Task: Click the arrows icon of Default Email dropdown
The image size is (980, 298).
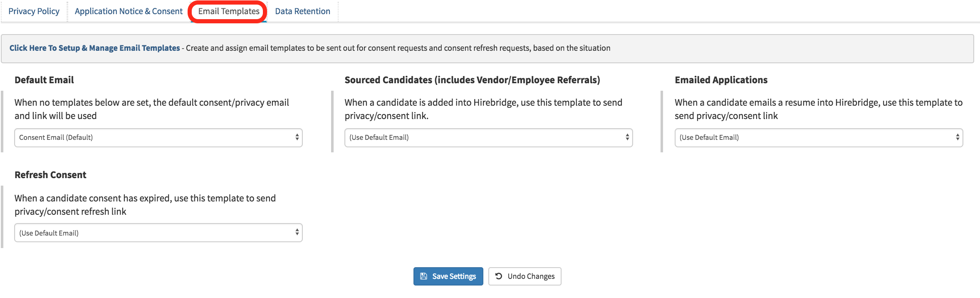Action: (x=297, y=137)
